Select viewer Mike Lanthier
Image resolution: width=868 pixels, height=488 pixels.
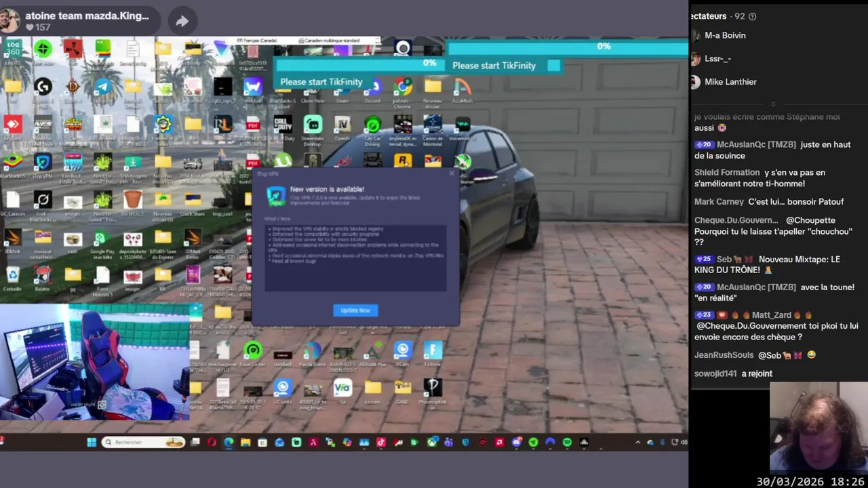coord(730,81)
